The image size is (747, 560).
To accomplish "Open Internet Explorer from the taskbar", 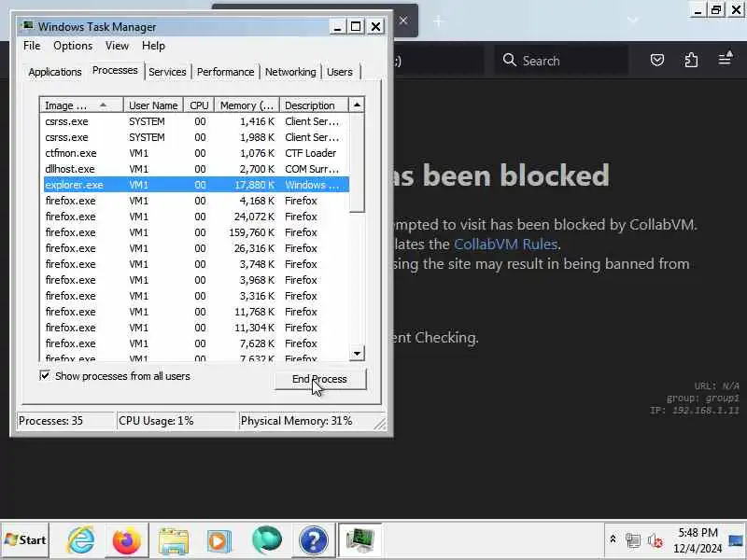I will point(81,540).
